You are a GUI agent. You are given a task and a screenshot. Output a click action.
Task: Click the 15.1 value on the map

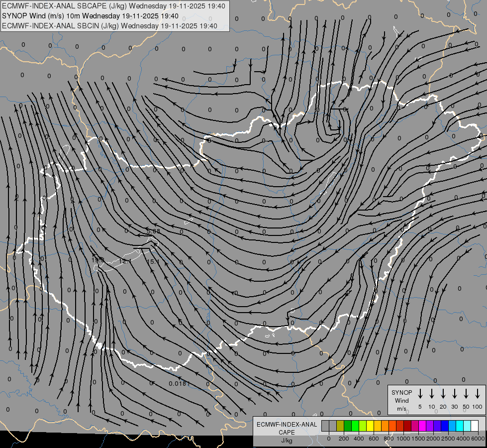click(153, 262)
